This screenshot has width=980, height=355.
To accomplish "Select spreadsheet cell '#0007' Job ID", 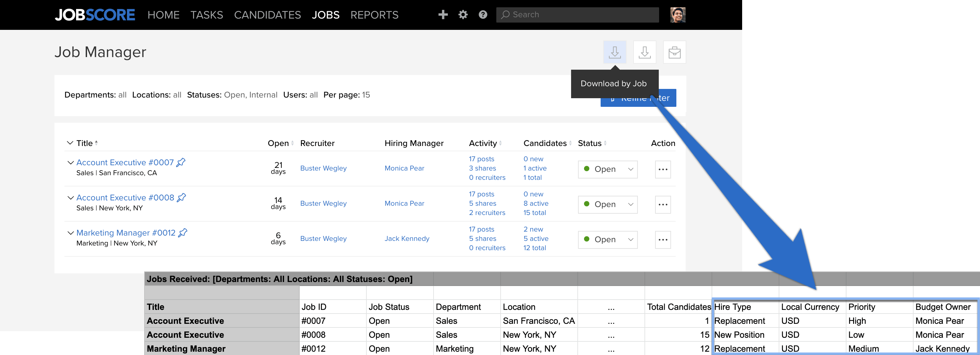I will [x=333, y=321].
